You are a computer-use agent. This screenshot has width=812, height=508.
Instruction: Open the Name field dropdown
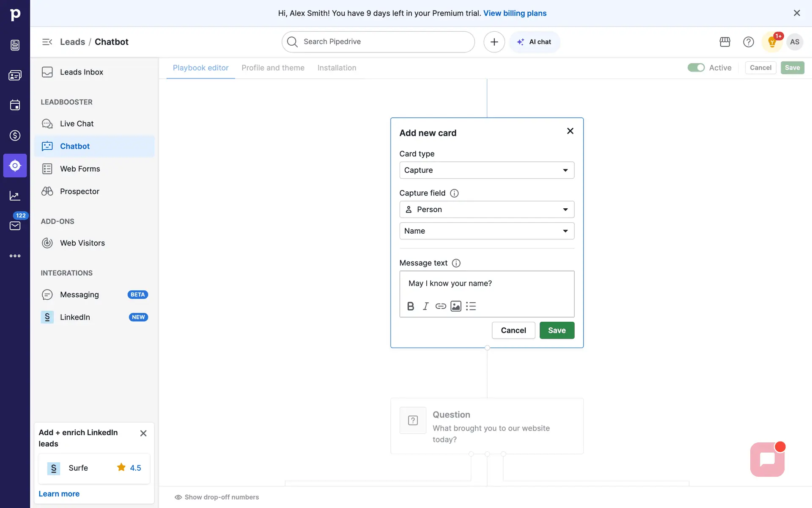click(486, 231)
